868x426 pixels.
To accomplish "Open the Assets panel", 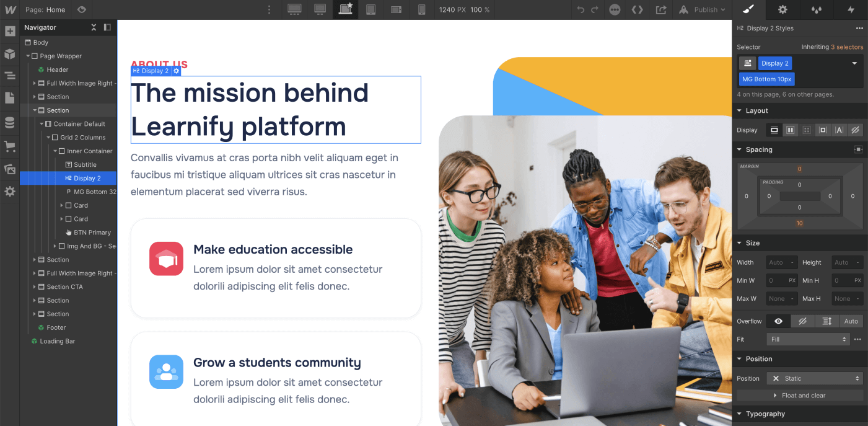I will point(10,169).
